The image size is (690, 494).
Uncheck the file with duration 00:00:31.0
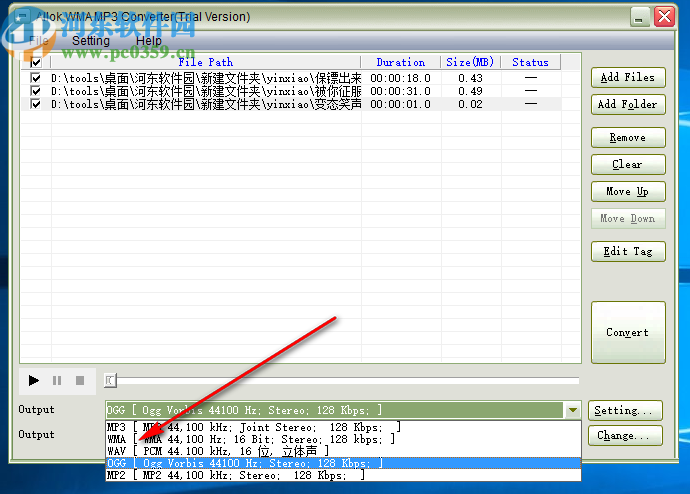36,91
